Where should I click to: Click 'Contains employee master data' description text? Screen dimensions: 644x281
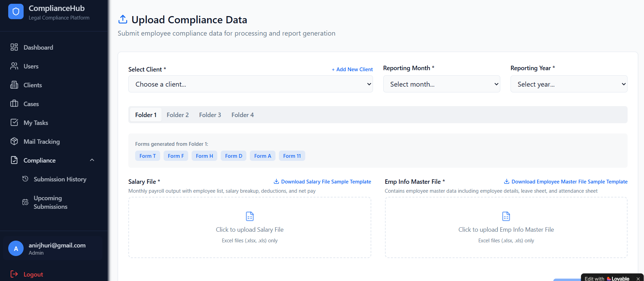[491, 191]
